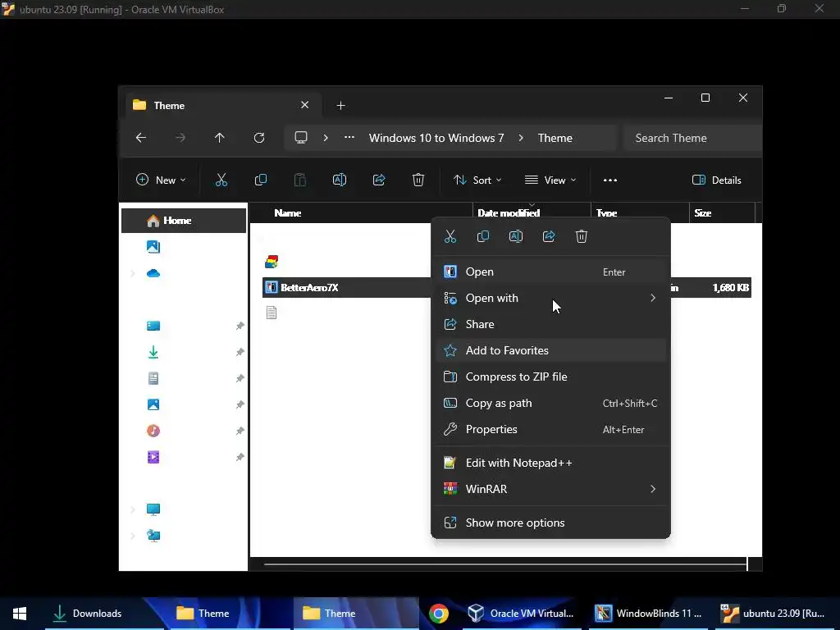Toggle the Details pane button
Image resolution: width=840 pixels, height=630 pixels.
pyautogui.click(x=716, y=180)
